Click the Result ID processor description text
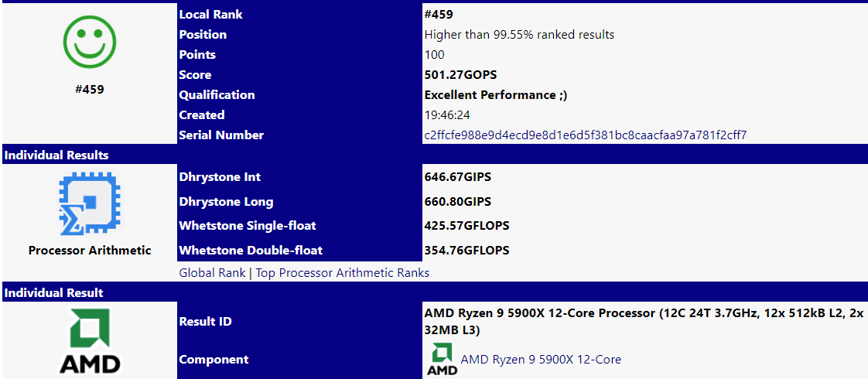 [x=644, y=322]
